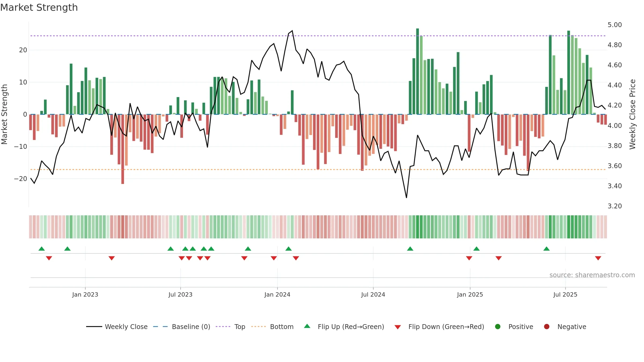Click the 3.20 price axis tick
The height and width of the screenshot is (362, 644).
tap(615, 206)
